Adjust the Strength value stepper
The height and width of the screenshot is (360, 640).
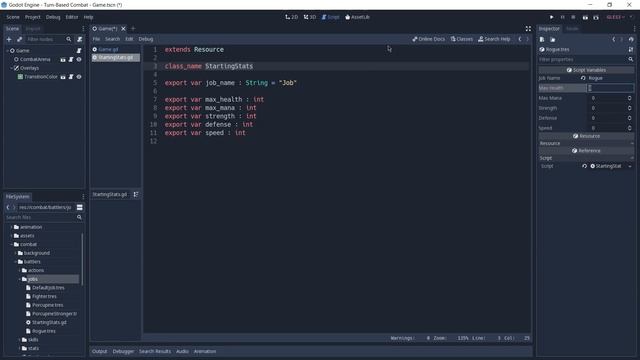coord(629,108)
